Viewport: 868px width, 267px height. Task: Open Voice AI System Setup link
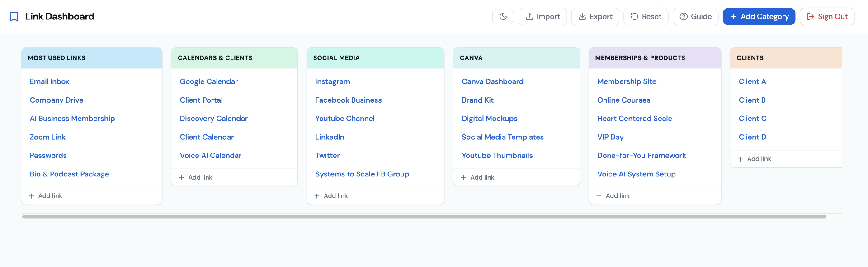[637, 174]
